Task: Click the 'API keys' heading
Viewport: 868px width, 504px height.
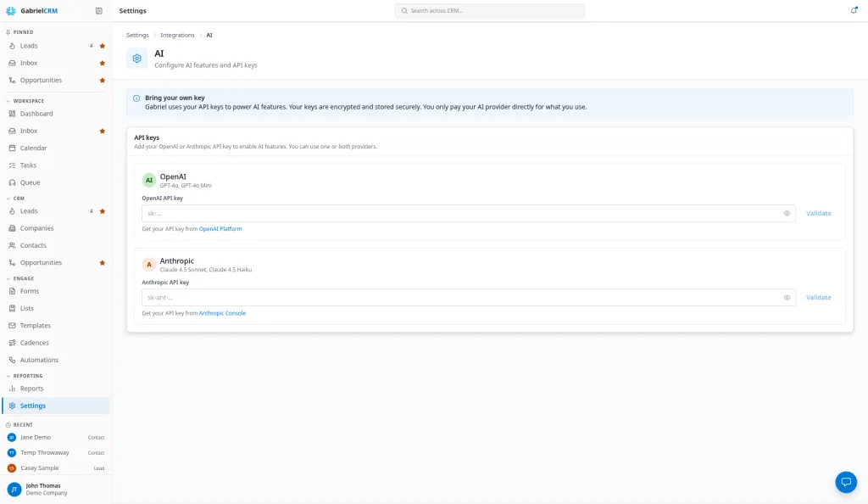Action: tap(147, 137)
